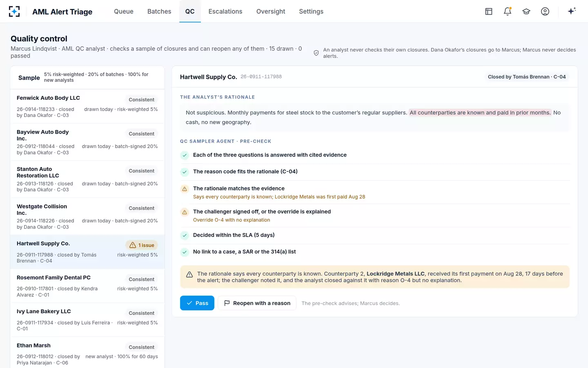Open the layout panel icon in header
Image resolution: width=588 pixels, height=368 pixels.
[x=489, y=11]
